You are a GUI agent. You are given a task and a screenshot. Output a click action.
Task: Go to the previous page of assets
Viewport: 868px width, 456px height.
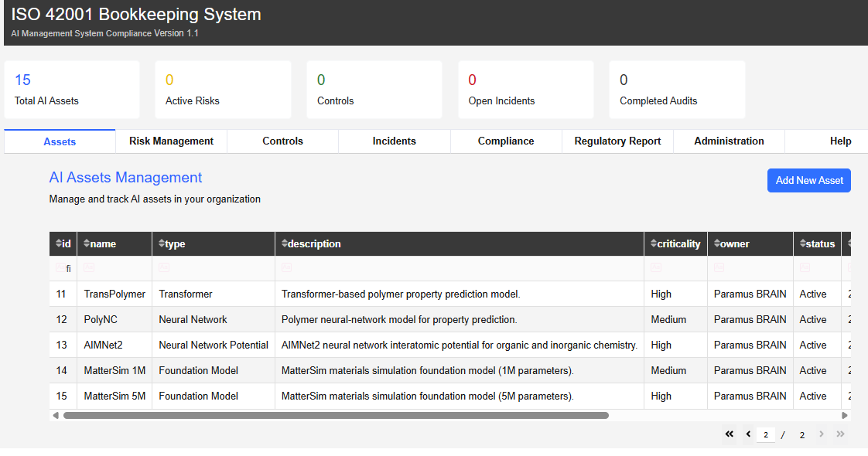[x=748, y=434]
